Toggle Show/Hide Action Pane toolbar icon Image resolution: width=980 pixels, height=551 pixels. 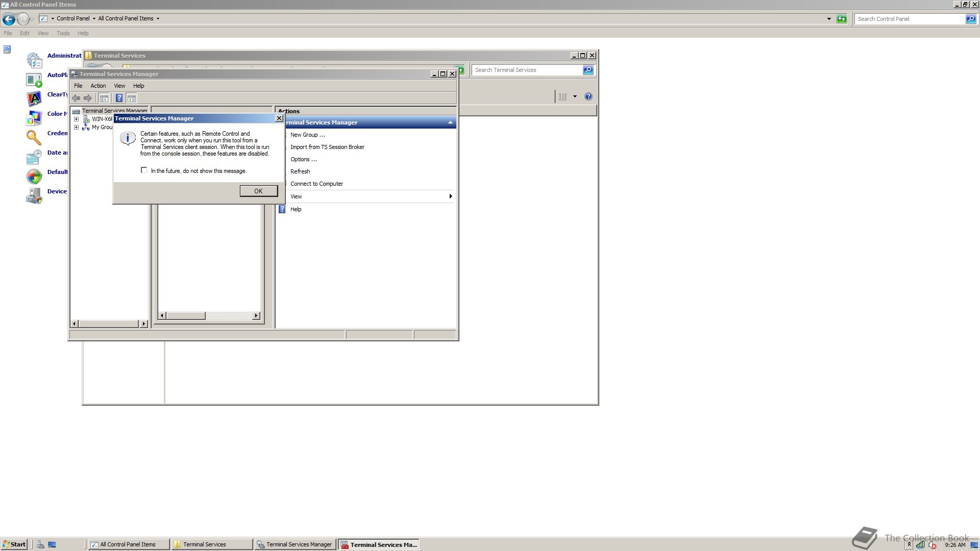[x=132, y=98]
